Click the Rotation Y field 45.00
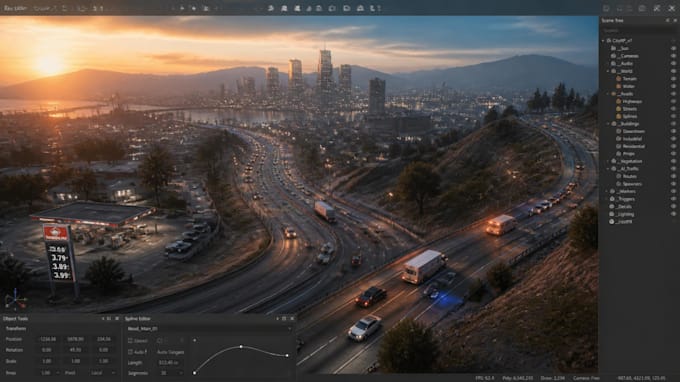The width and height of the screenshot is (680, 382). tap(75, 350)
